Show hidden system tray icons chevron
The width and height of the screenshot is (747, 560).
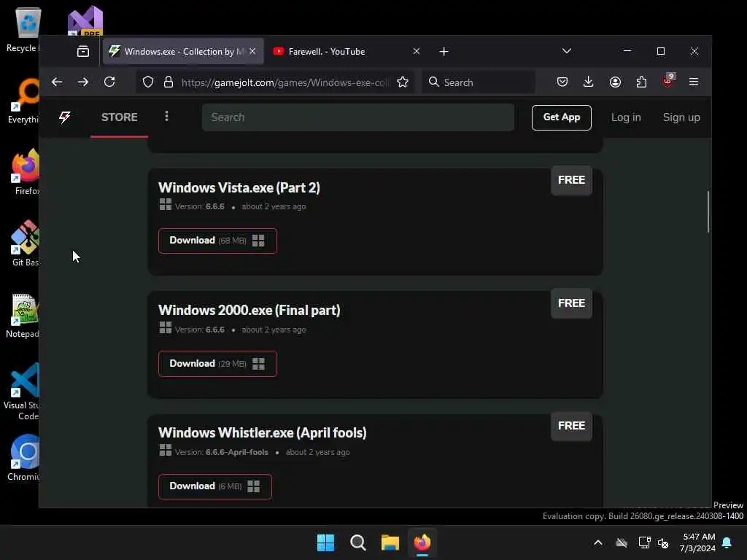point(598,542)
